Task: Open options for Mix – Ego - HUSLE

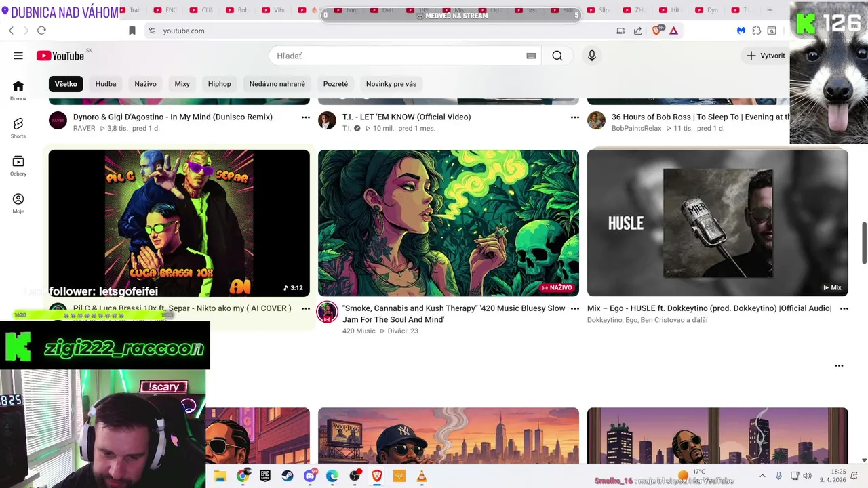Action: (x=844, y=308)
